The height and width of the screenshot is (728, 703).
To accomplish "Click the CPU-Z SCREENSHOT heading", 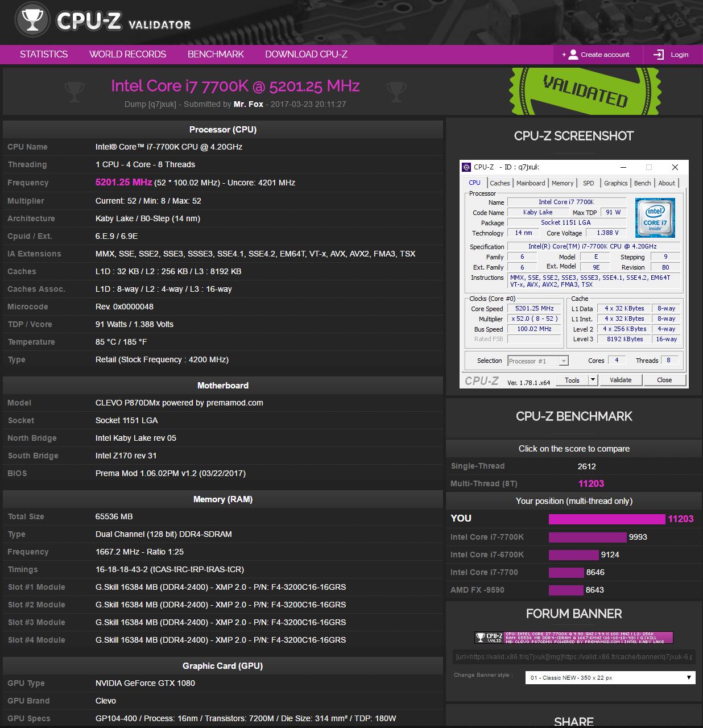I will (x=574, y=136).
